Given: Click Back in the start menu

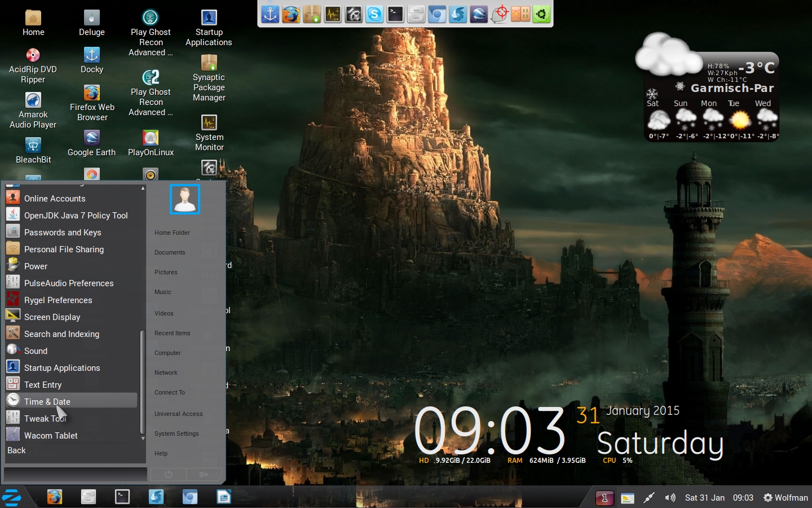Looking at the screenshot, I should click(x=16, y=450).
